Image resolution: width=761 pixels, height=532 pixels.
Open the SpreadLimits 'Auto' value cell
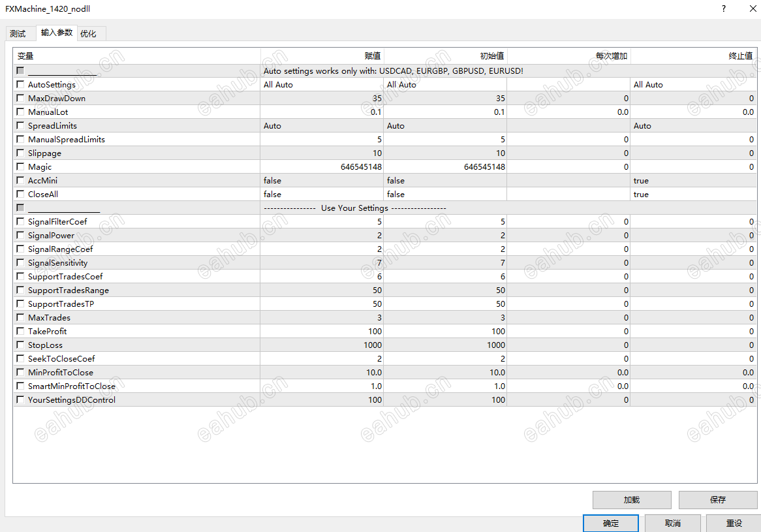[322, 126]
